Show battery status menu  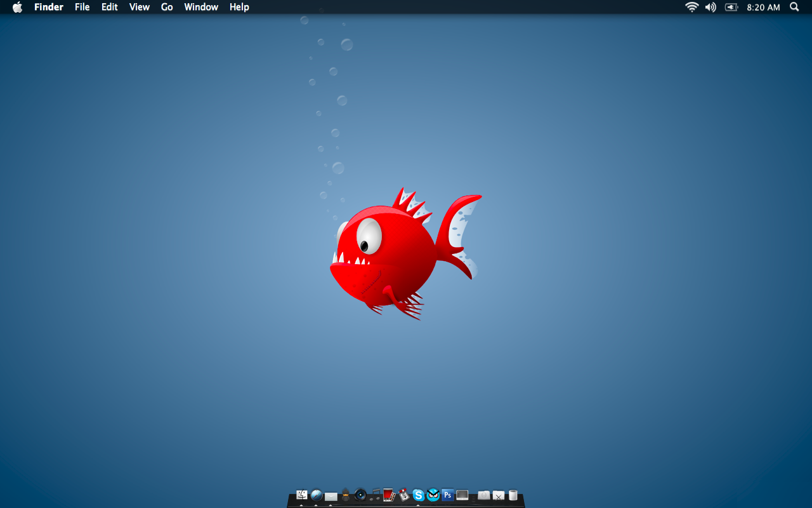pos(731,7)
